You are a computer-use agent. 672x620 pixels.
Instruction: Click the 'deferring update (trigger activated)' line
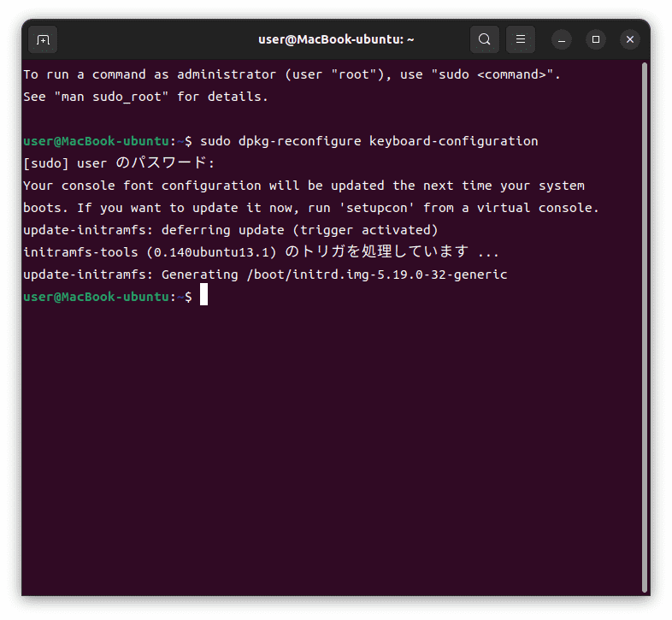[x=231, y=230]
